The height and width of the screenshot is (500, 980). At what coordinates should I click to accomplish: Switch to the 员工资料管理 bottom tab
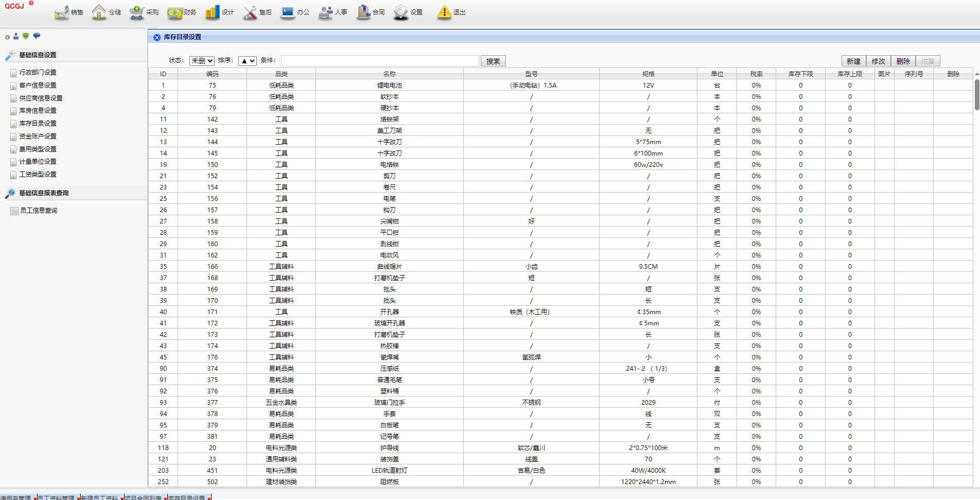coord(56,497)
